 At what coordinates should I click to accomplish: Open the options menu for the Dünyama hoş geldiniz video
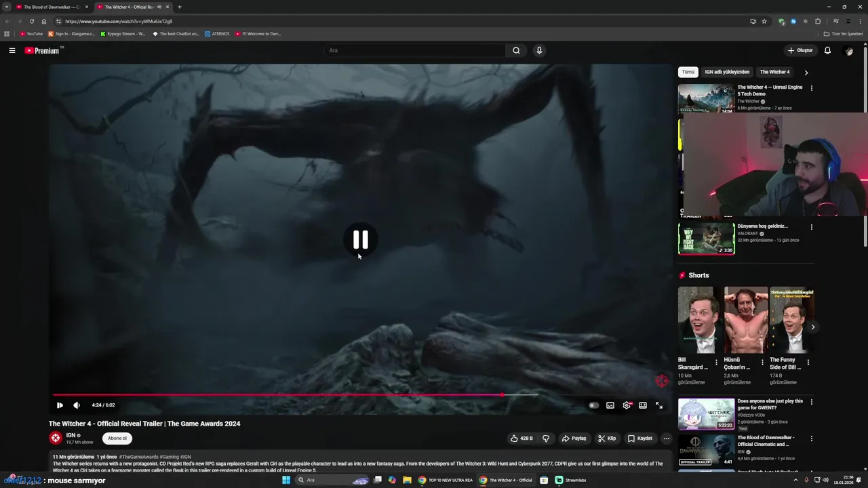click(x=811, y=227)
